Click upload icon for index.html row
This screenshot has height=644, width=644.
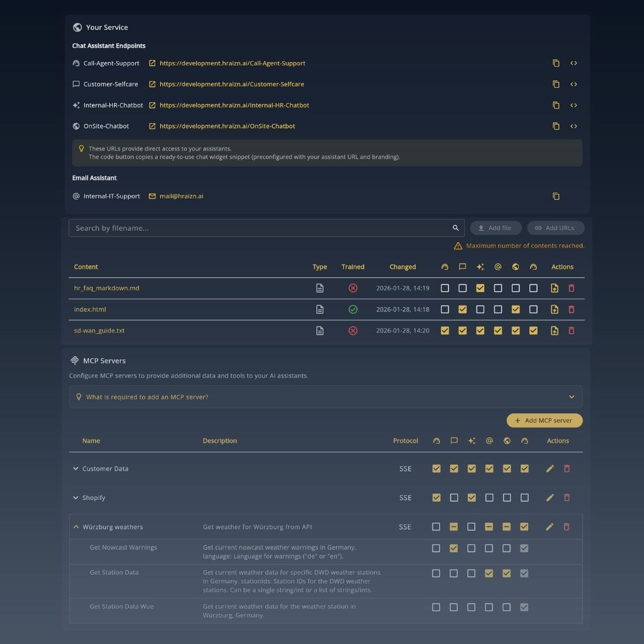click(x=554, y=310)
